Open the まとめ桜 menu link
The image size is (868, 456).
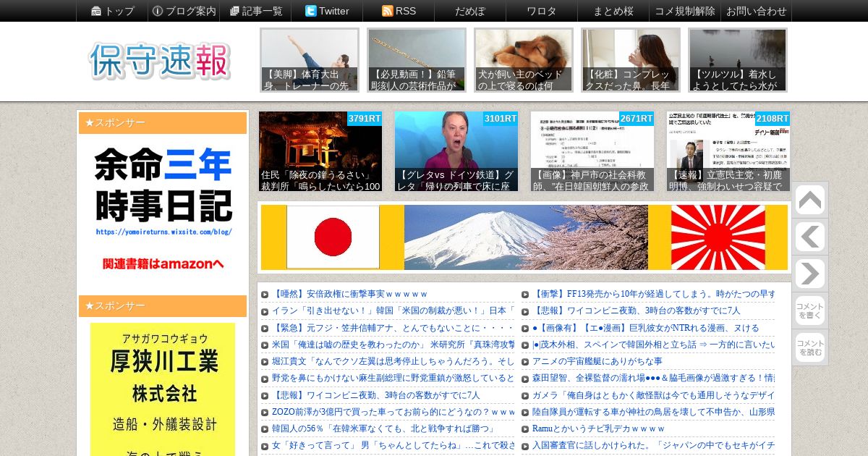(x=613, y=11)
